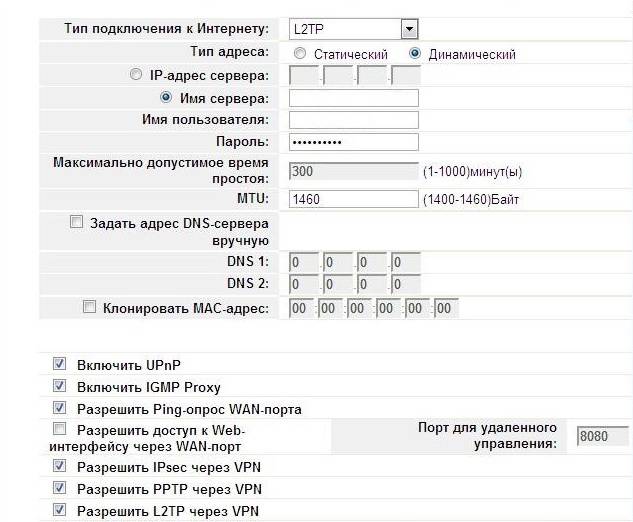This screenshot has height=522, width=633.
Task: Focus the password field
Action: coord(353,142)
